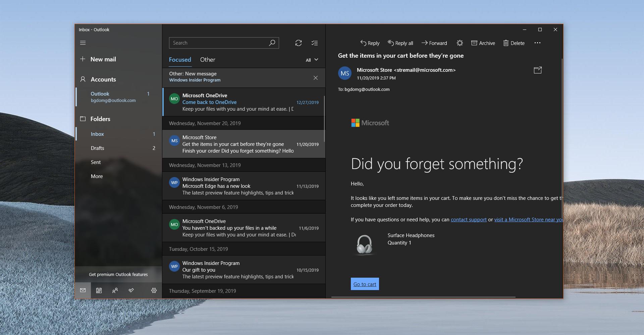Click Wednesday, November 13, 2019 date header
This screenshot has height=335, width=644.
(x=244, y=165)
